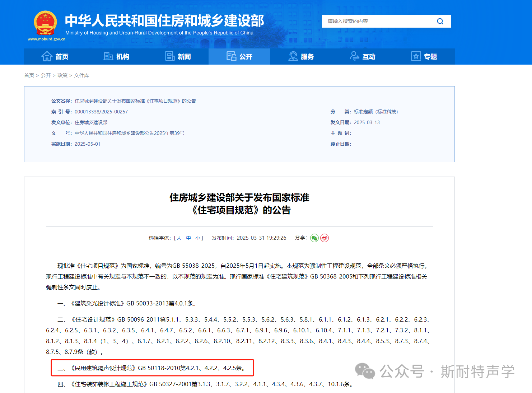
Task: Open the 首页 navigation tab
Action: tap(55, 56)
